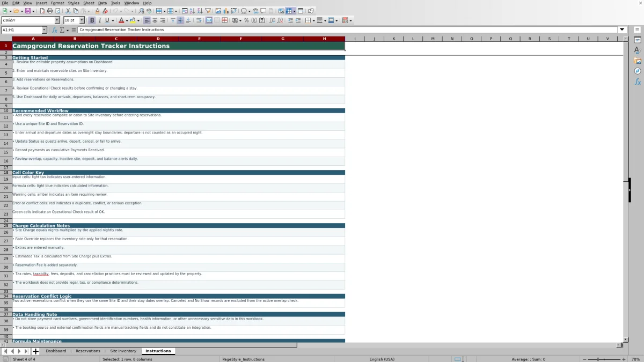This screenshot has width=644, height=362.
Task: Click the formula input line
Action: [x=348, y=30]
